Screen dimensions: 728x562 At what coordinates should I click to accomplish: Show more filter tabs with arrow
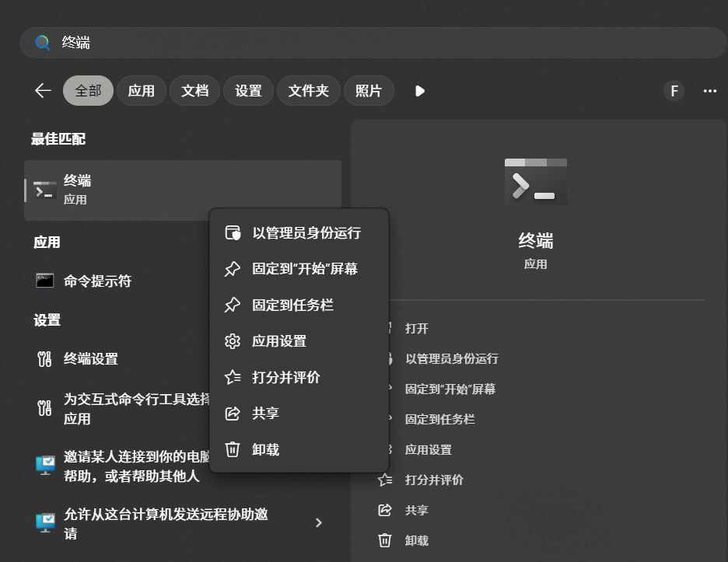(420, 91)
